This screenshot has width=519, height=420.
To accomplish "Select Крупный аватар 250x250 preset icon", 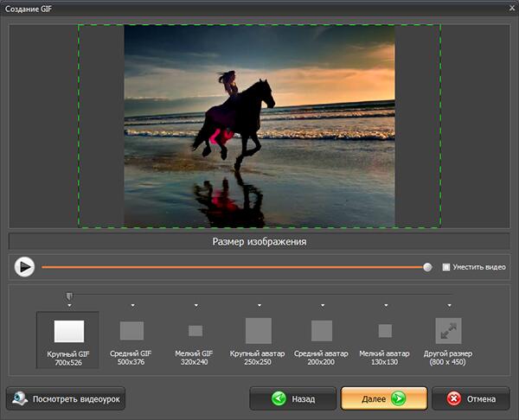I will point(259,331).
